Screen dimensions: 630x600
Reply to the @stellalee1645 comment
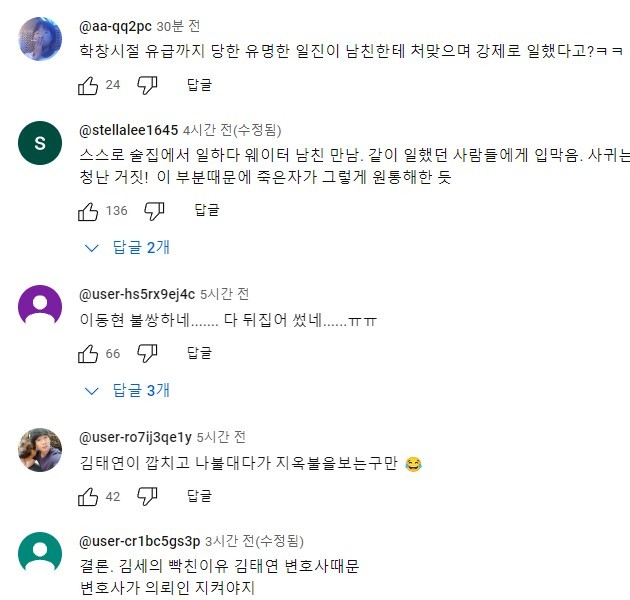click(x=206, y=210)
